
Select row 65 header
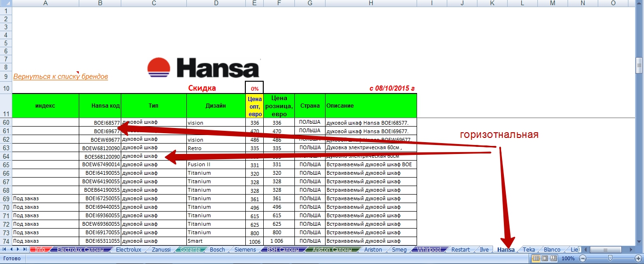[6, 165]
